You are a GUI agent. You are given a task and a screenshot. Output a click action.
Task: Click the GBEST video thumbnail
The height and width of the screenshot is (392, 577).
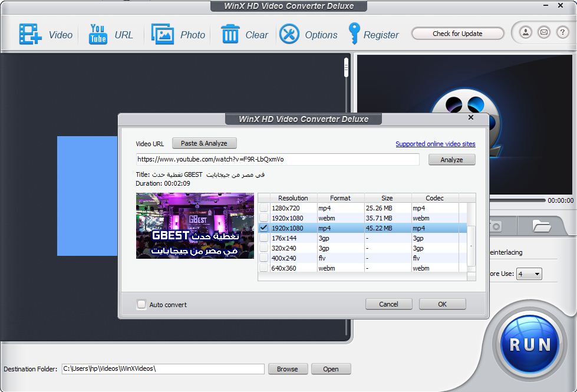(x=195, y=226)
